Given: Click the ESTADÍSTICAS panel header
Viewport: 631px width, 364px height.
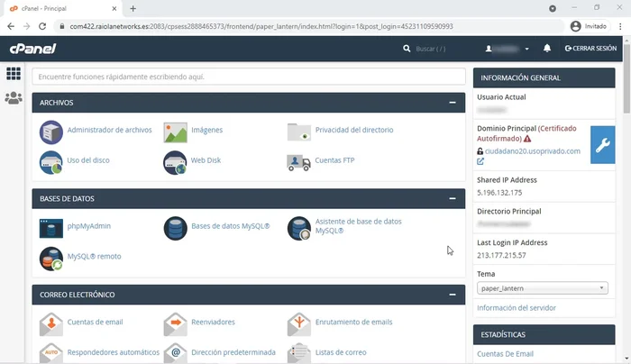Looking at the screenshot, I should click(544, 334).
